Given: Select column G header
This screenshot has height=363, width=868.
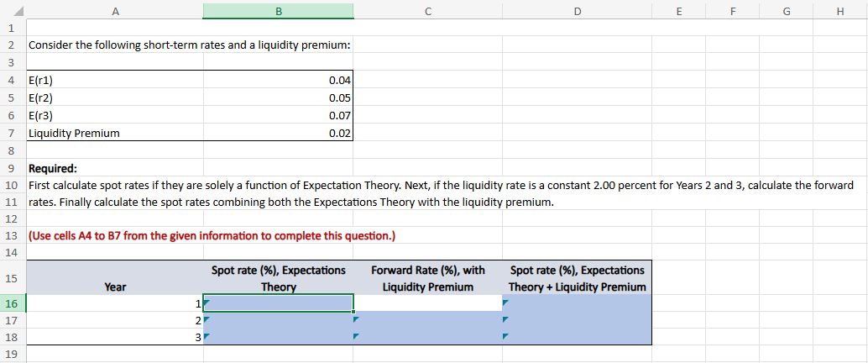Looking at the screenshot, I should 786,10.
